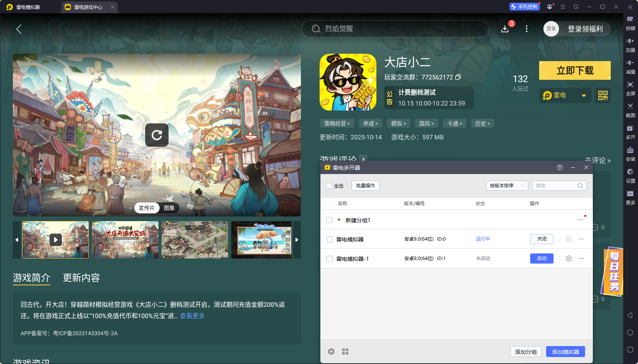This screenshot has height=364, width=638.
Task: Open the 策略经营 tag
Action: [x=337, y=123]
